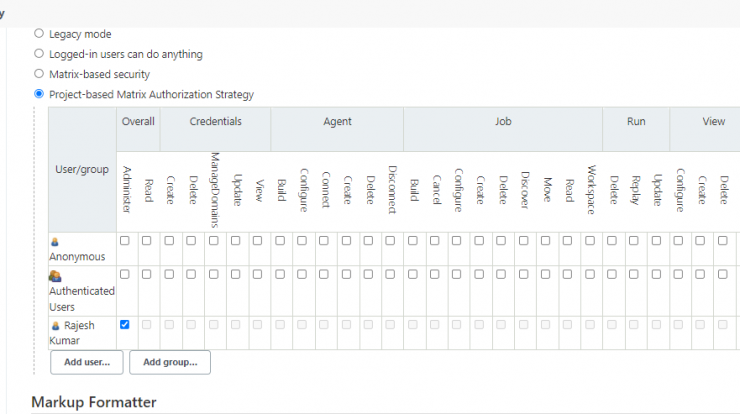Select Legacy mode radio option
This screenshot has width=740, height=414.
tap(39, 34)
